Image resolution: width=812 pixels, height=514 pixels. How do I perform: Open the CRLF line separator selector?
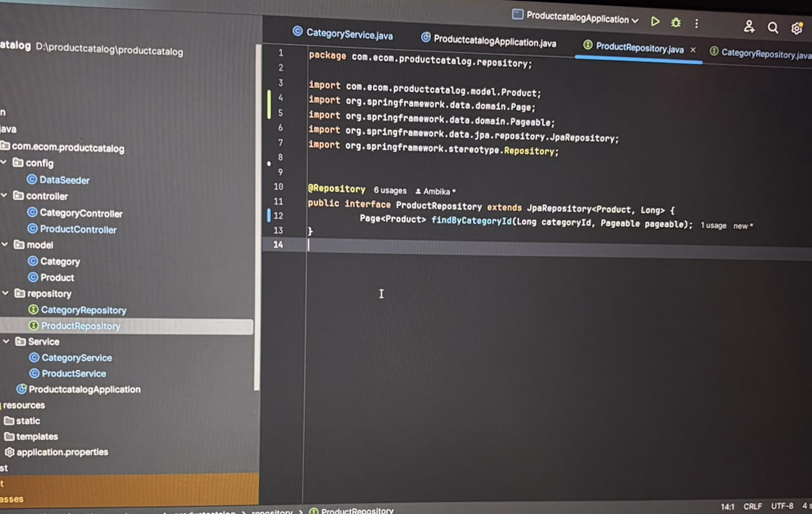click(752, 506)
